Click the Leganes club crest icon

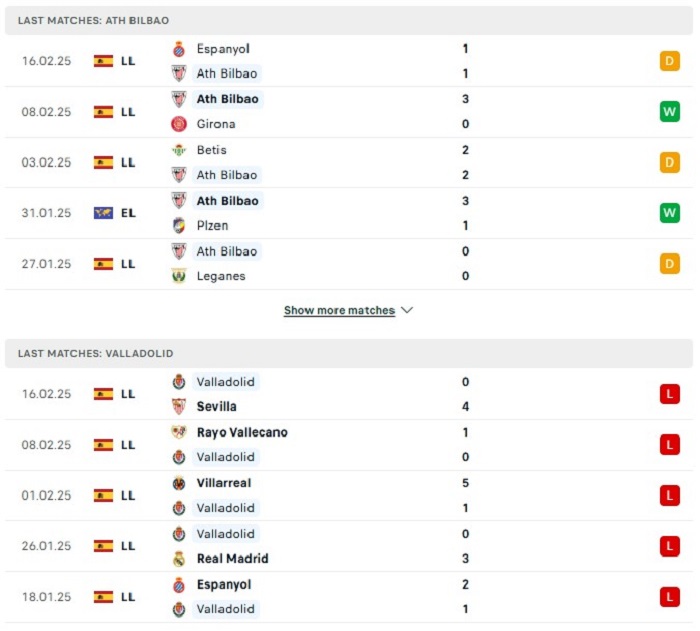(x=179, y=276)
